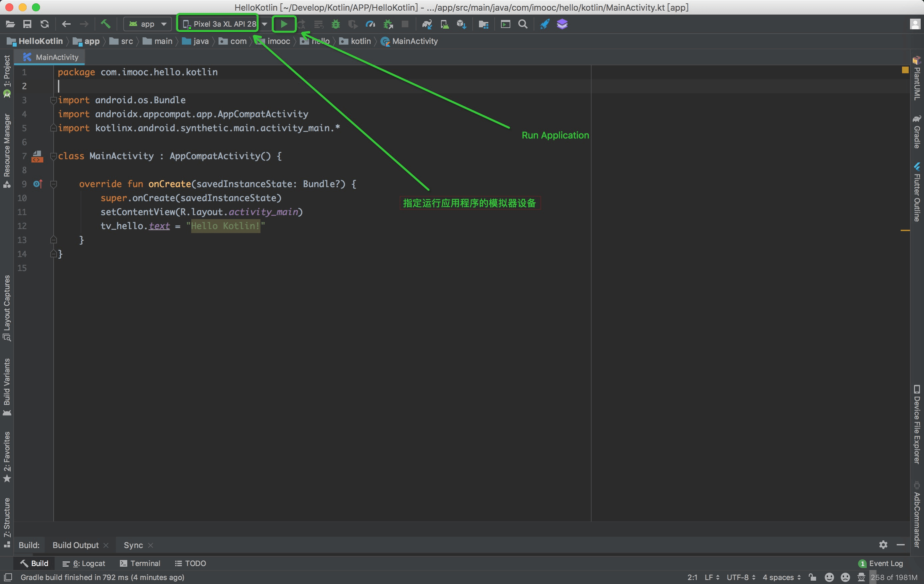Click the sad face feedback icon
924x584 pixels.
click(x=845, y=577)
